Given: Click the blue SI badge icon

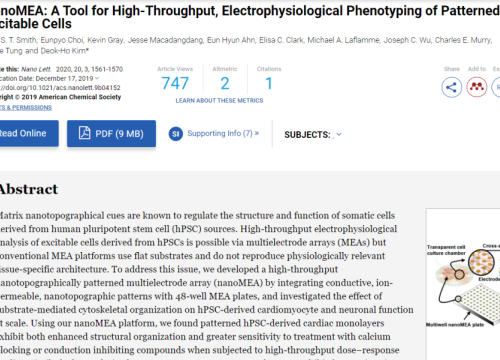Looking at the screenshot, I should (176, 134).
